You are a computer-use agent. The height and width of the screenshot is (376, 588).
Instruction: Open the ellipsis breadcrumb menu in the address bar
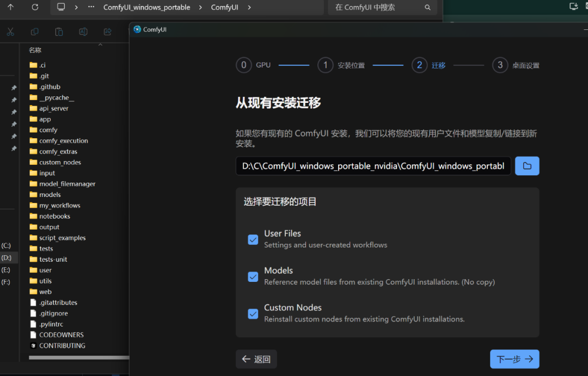pos(91,8)
